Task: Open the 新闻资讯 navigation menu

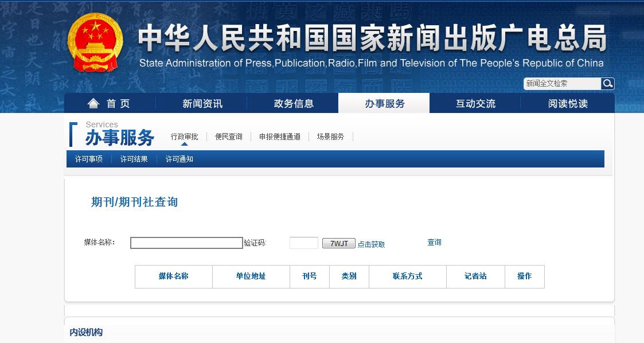Action: (204, 103)
